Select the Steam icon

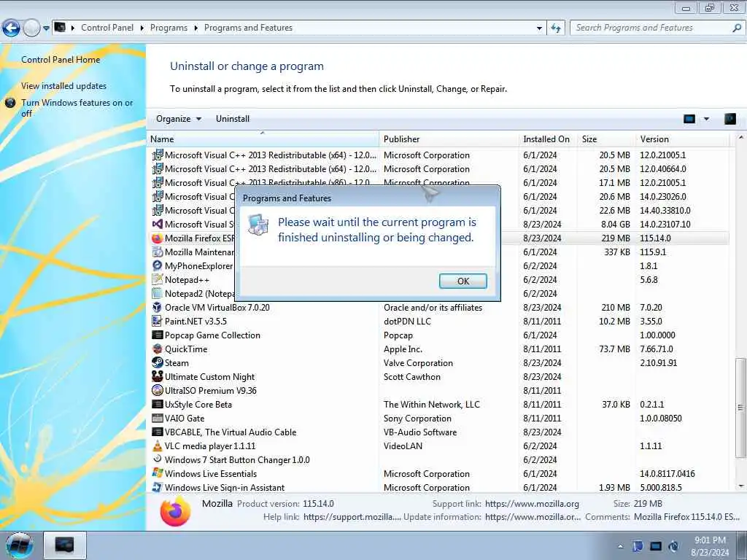[158, 362]
